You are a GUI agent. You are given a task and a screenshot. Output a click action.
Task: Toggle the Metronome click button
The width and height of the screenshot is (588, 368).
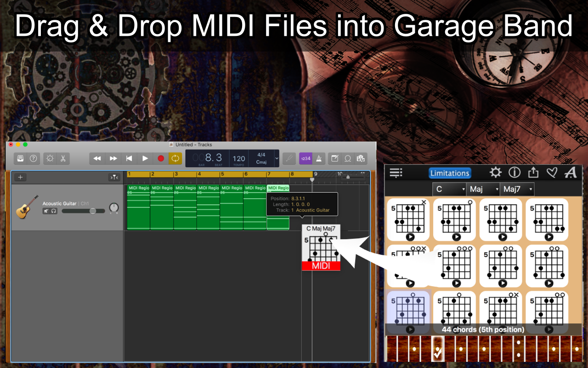tap(319, 158)
